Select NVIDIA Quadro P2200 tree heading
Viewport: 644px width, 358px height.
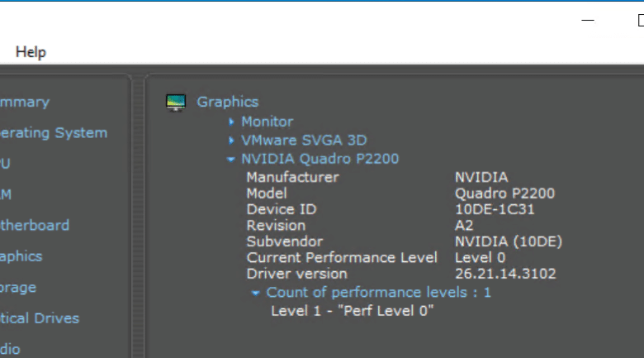point(320,159)
